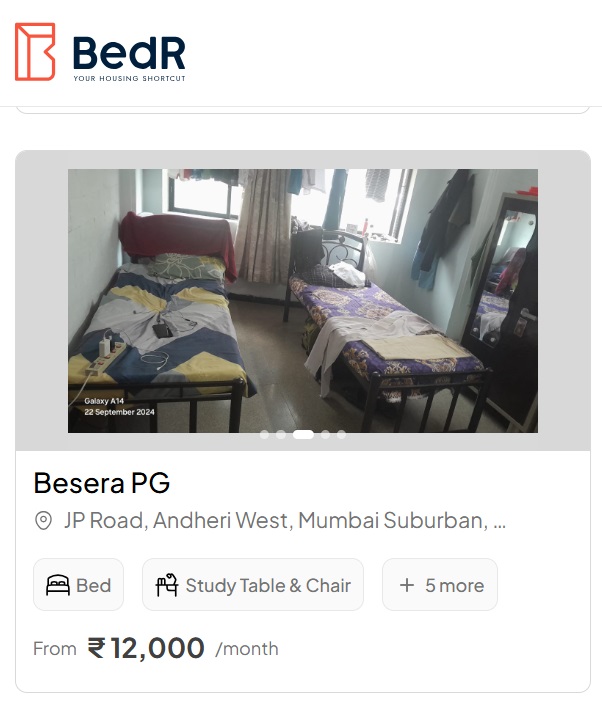Click the bed amenity icon
This screenshot has height=715, width=602.
pyautogui.click(x=58, y=585)
